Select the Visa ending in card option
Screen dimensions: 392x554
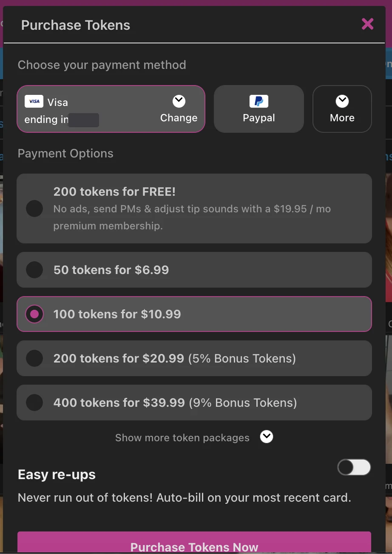111,109
